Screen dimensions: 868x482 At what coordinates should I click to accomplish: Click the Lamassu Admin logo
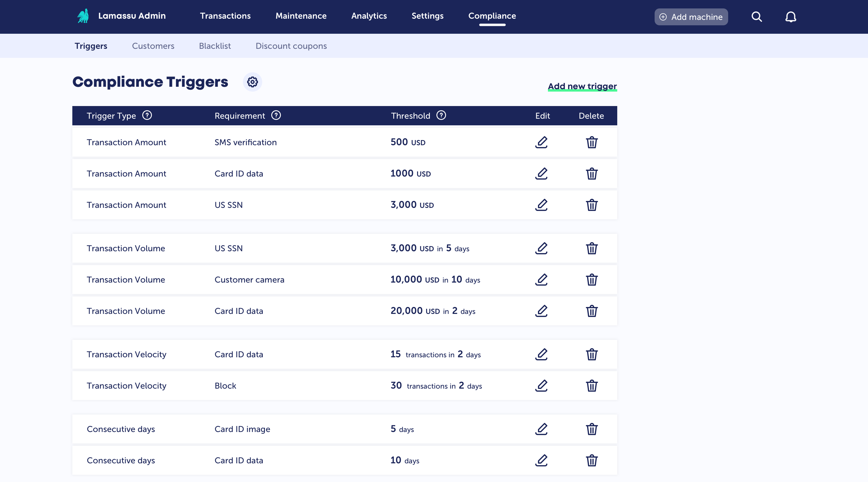tap(83, 16)
